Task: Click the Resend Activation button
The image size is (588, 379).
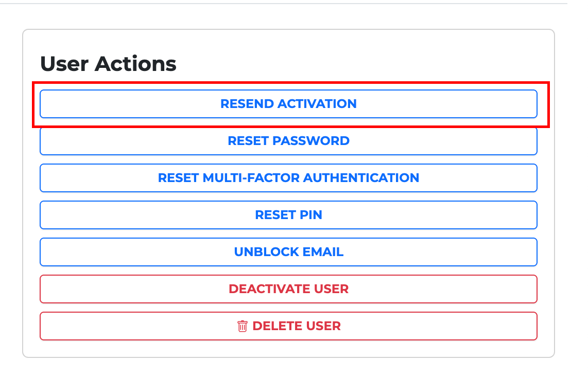Action: coord(288,104)
